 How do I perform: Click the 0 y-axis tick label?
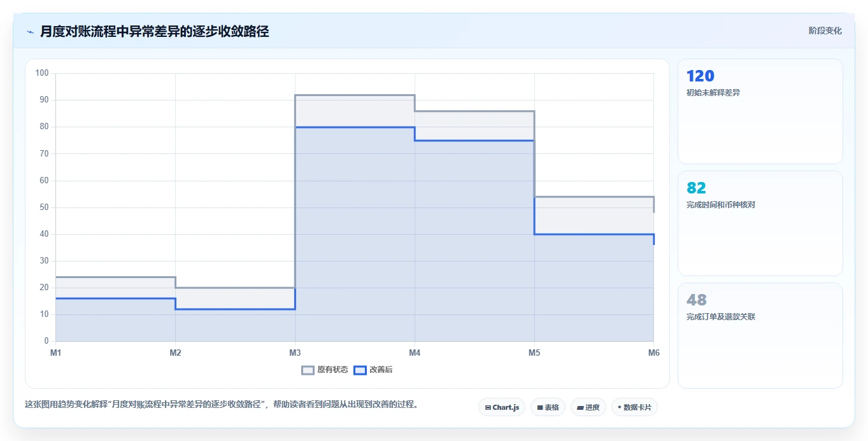point(46,342)
